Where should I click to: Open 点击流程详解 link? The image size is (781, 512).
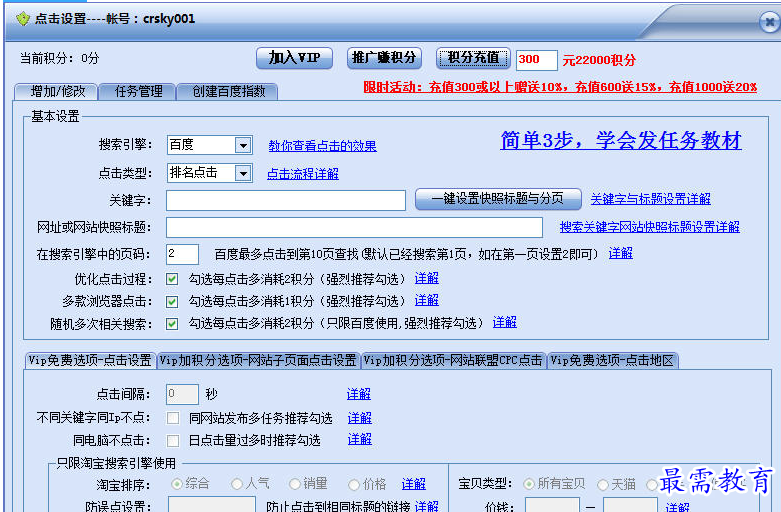point(303,174)
